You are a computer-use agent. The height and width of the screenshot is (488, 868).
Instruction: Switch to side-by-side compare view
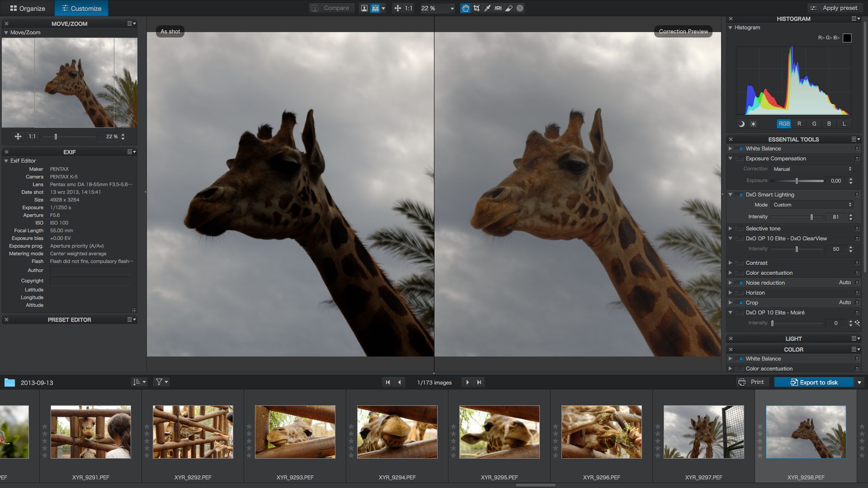pos(375,8)
